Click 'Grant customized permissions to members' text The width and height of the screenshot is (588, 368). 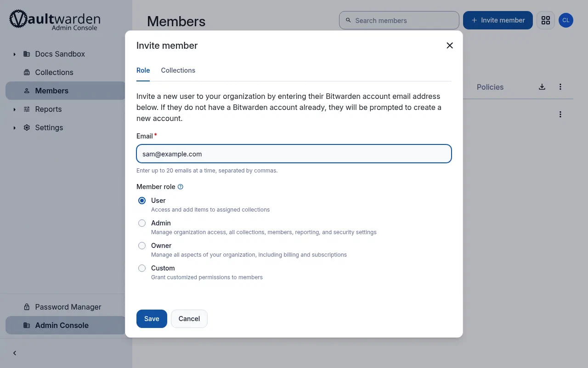click(x=207, y=277)
